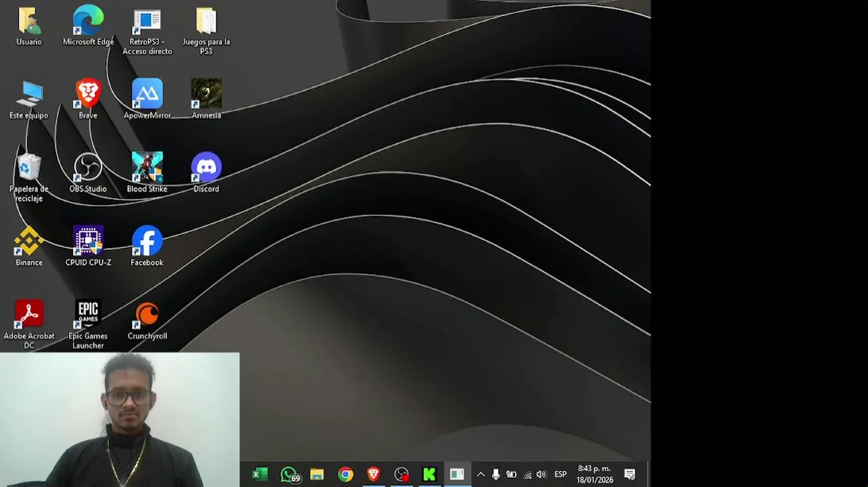
Task: Open the Action Center notifications icon
Action: (629, 475)
